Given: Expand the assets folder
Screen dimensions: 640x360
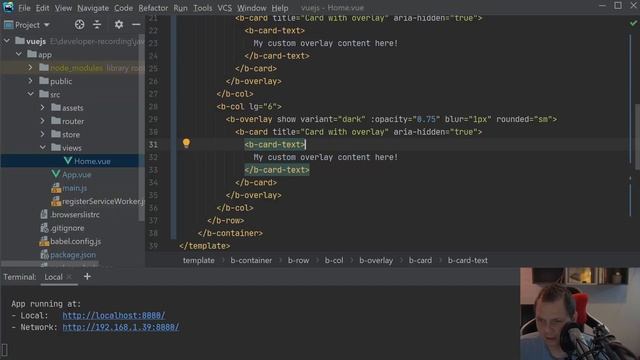Looking at the screenshot, I should pyautogui.click(x=42, y=107).
